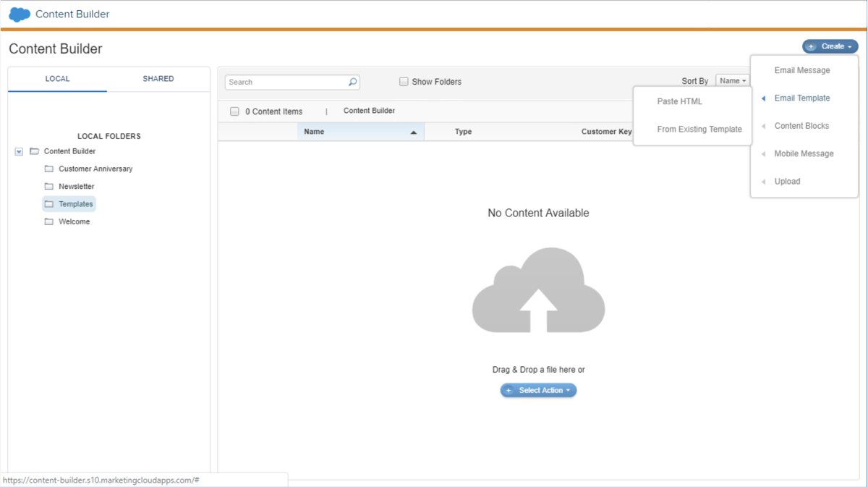Click the Customer Anniversary folder icon
Image resolution: width=868 pixels, height=487 pixels.
click(49, 169)
